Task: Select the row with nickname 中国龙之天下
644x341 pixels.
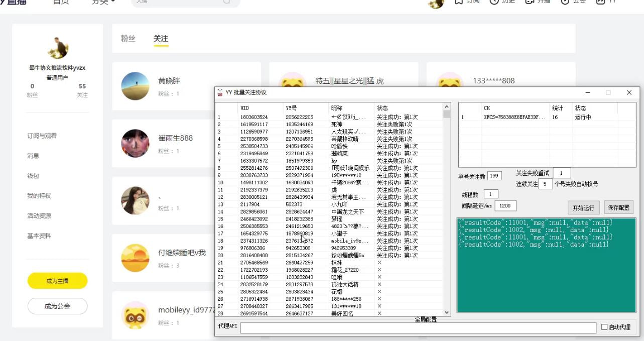Action: click(329, 212)
